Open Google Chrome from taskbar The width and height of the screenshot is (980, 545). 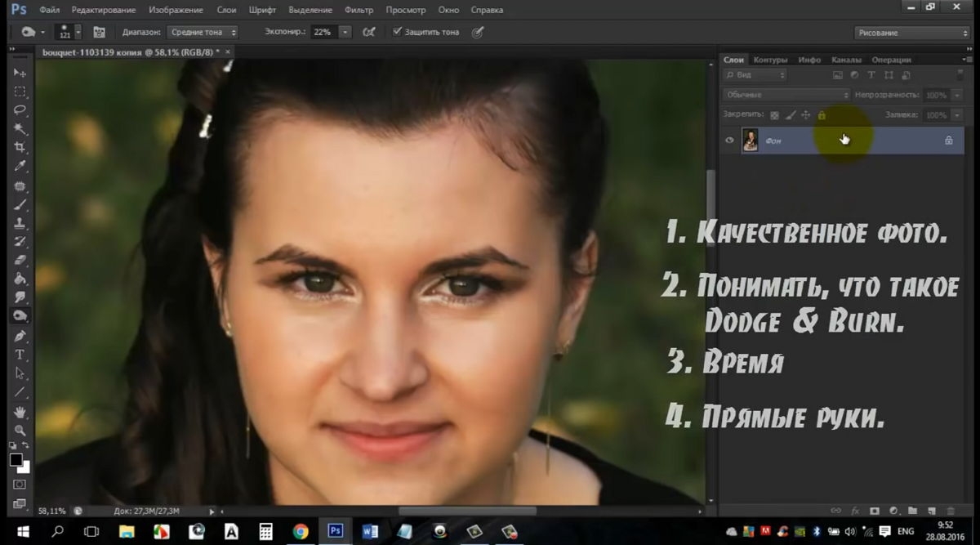[x=300, y=532]
